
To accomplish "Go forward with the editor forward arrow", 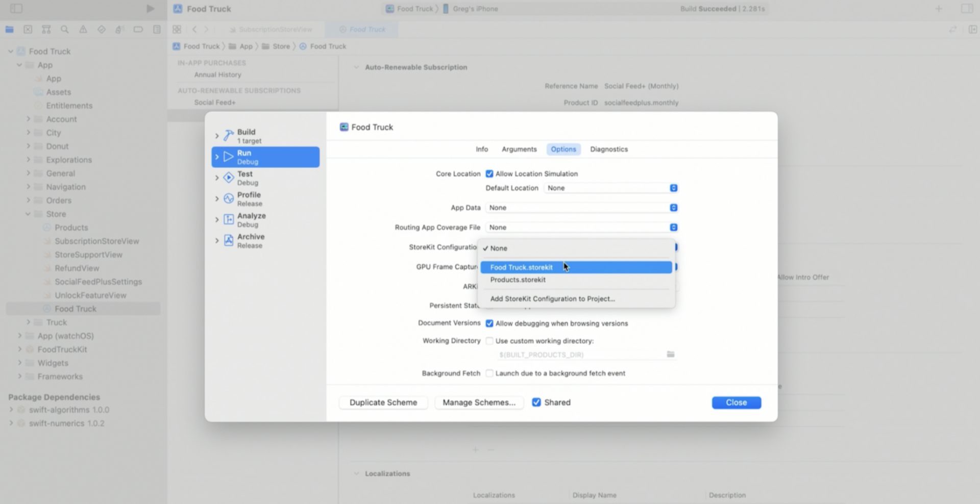I will tap(207, 30).
